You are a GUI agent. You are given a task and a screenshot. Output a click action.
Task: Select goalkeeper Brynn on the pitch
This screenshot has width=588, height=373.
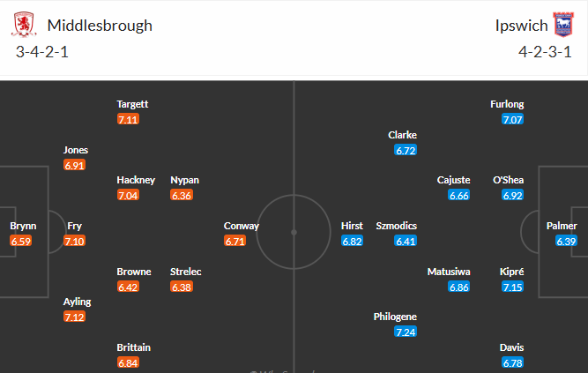tap(23, 226)
